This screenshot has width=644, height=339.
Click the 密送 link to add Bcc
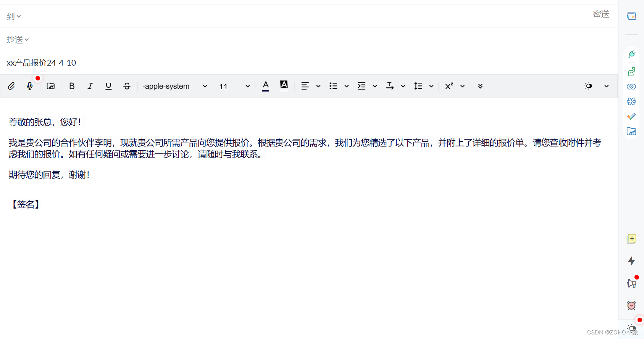coord(601,14)
